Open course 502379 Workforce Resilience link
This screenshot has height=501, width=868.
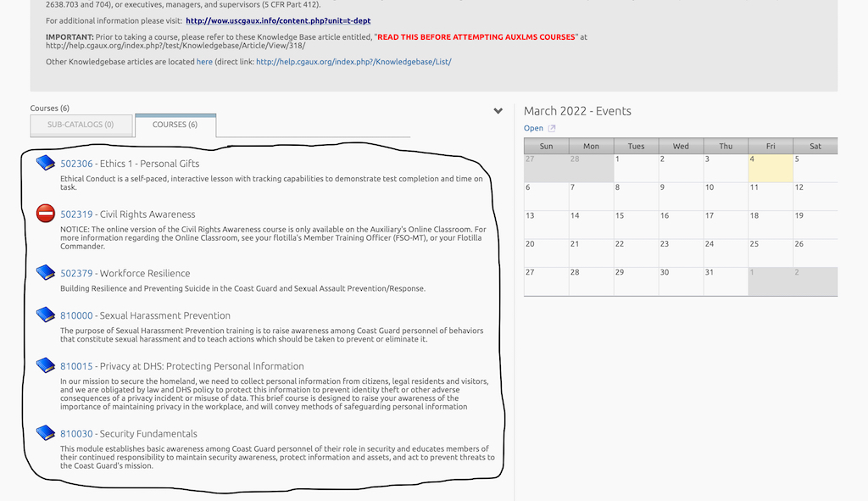coord(76,274)
